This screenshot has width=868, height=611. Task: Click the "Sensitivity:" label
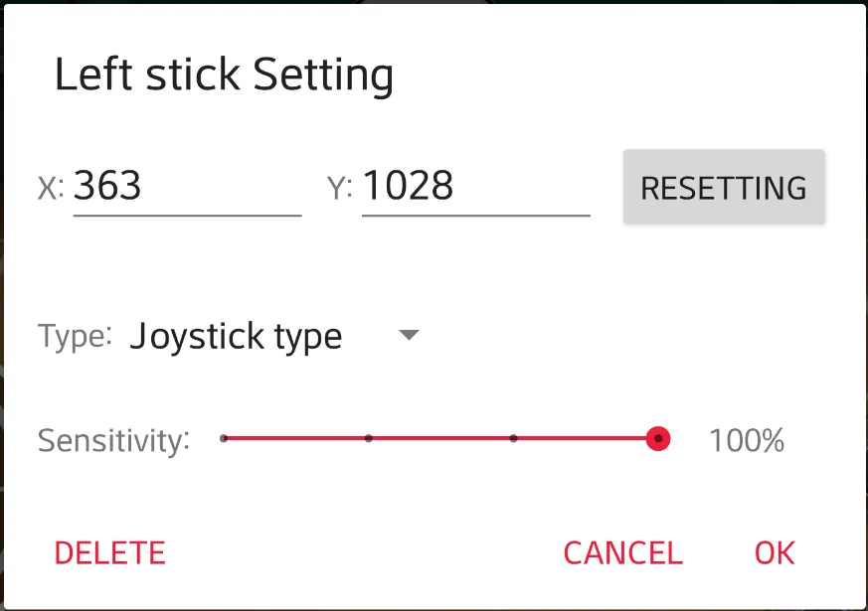point(113,440)
